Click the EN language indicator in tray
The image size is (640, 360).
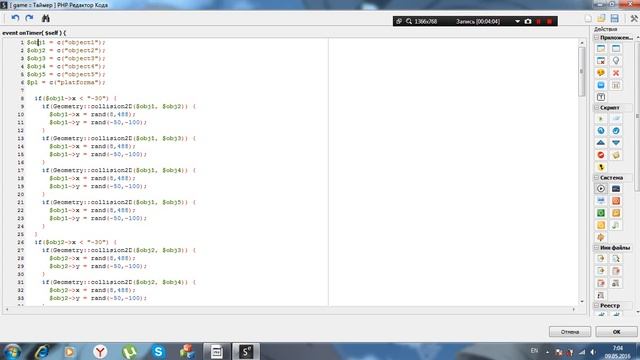click(534, 351)
